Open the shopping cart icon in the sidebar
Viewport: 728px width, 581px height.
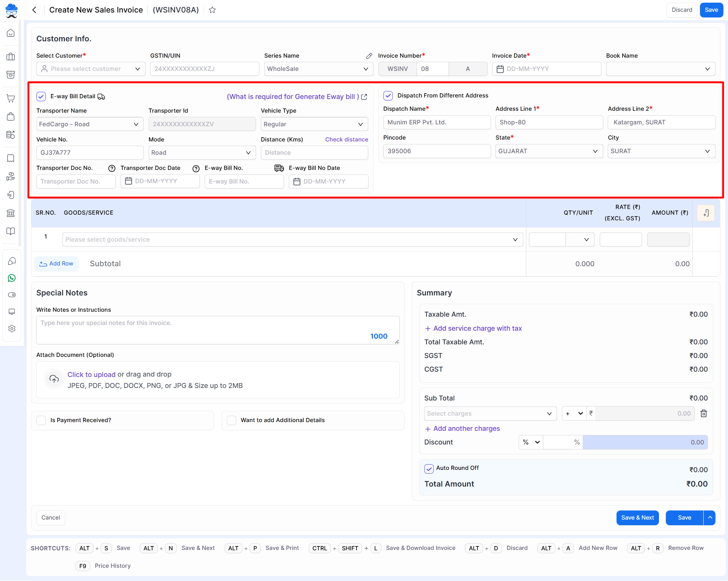11,98
